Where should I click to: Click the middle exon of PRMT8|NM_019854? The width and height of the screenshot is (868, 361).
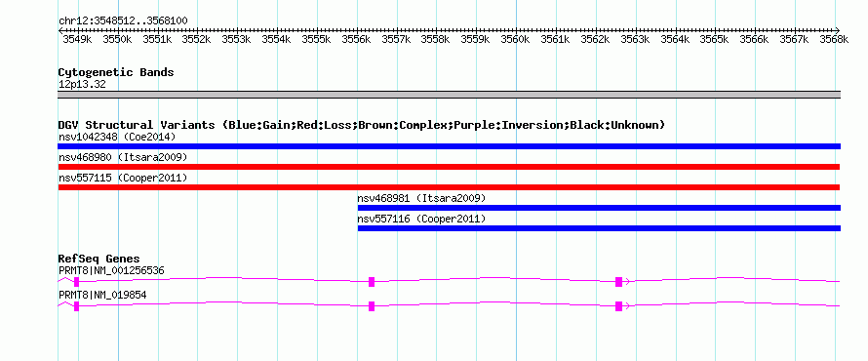pyautogui.click(x=372, y=306)
